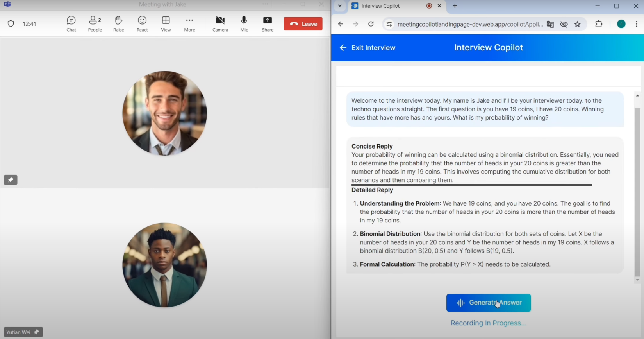Click the transcribed interviewer question bubble

(485, 109)
